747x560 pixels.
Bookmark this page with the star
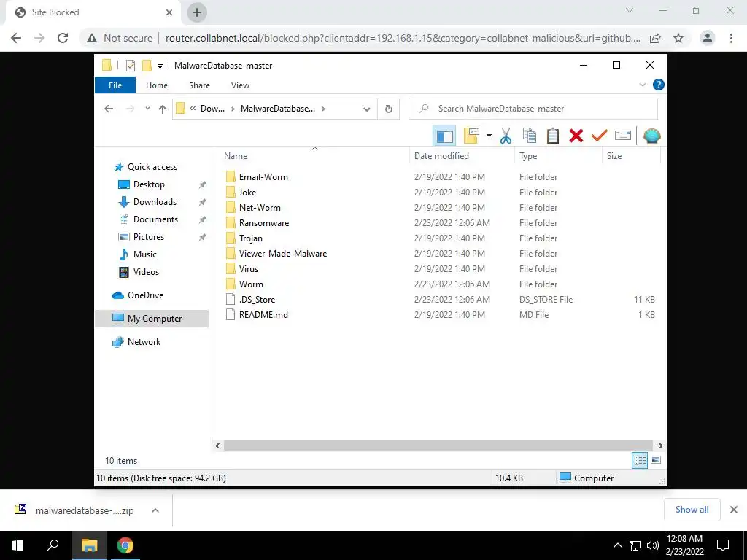[x=678, y=38]
